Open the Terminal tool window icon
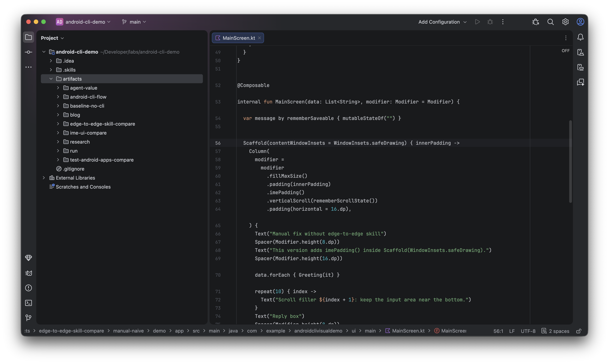The image size is (609, 364). click(28, 303)
